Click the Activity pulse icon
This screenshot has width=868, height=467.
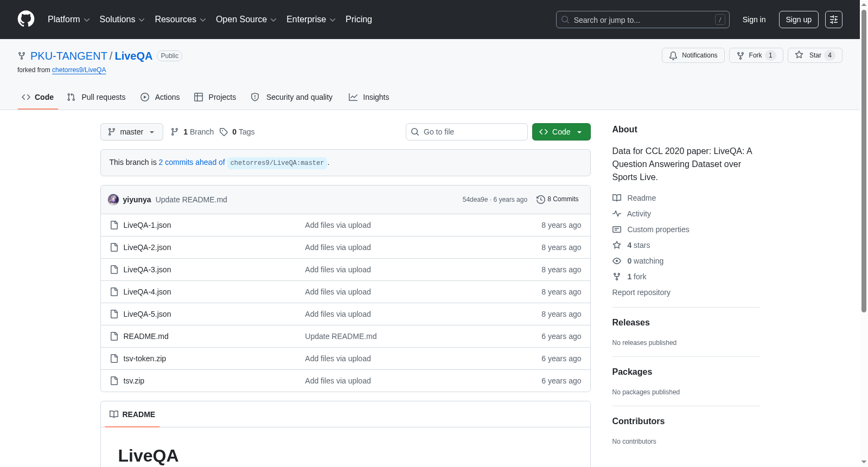click(617, 214)
